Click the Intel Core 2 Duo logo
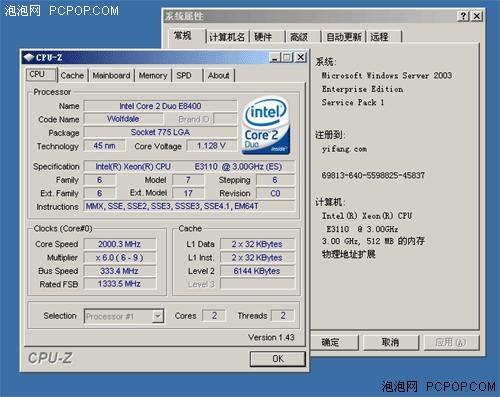 266,126
